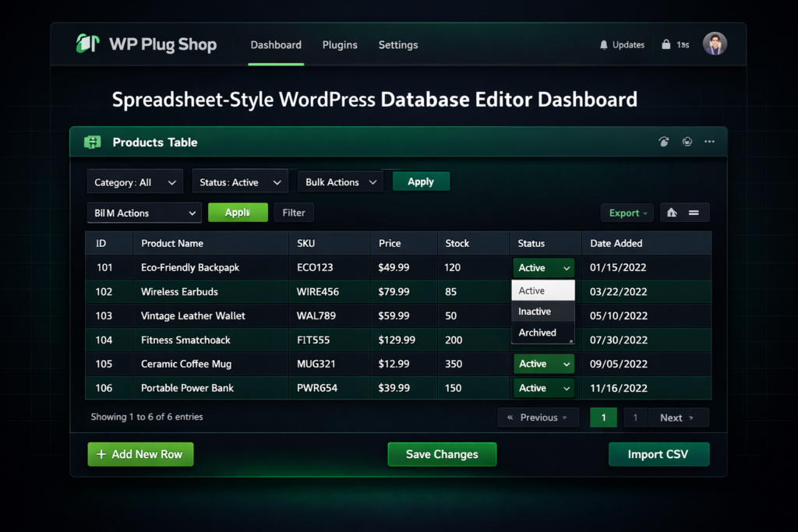
Task: Open the Status: Active filter dropdown
Action: point(240,181)
